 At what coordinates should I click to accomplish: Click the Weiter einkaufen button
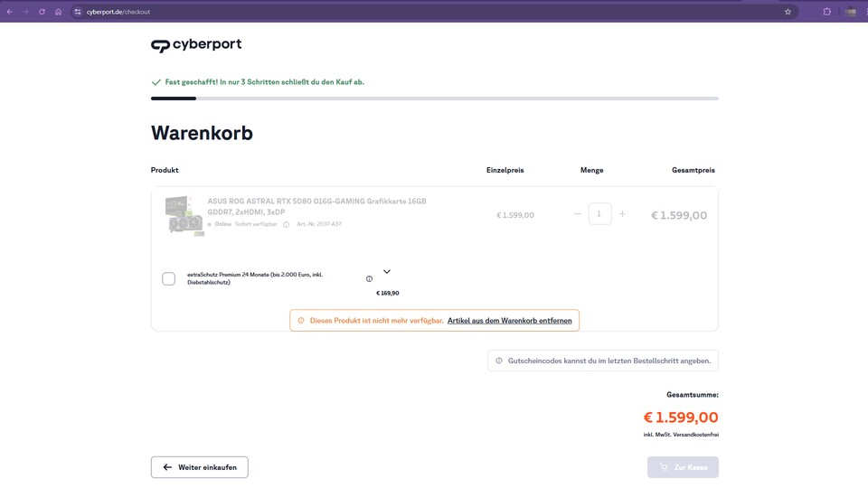click(199, 467)
